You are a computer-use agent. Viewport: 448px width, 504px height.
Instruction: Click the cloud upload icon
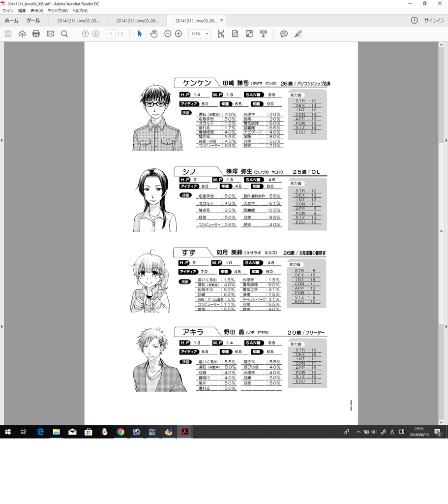pos(22,34)
